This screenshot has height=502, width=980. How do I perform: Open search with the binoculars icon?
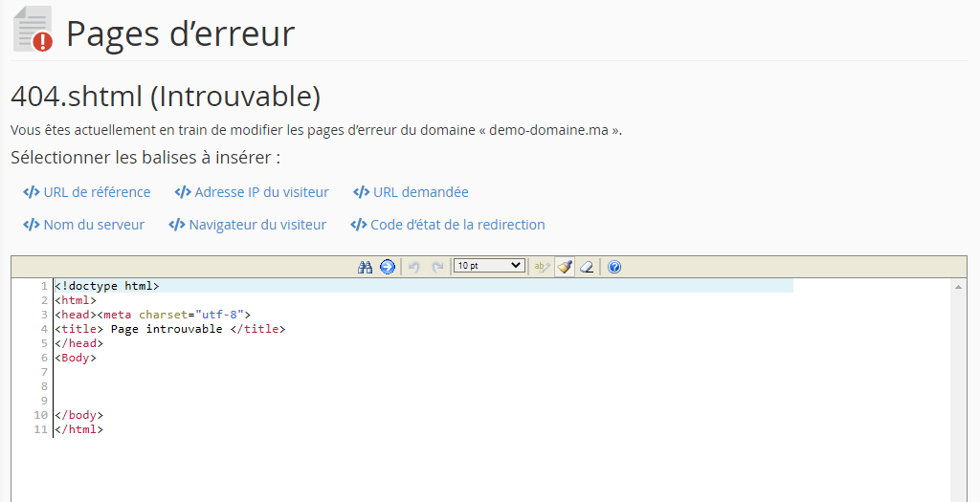[365, 267]
